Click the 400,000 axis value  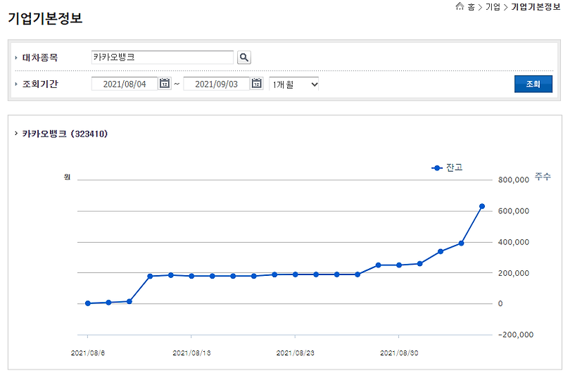(x=514, y=242)
